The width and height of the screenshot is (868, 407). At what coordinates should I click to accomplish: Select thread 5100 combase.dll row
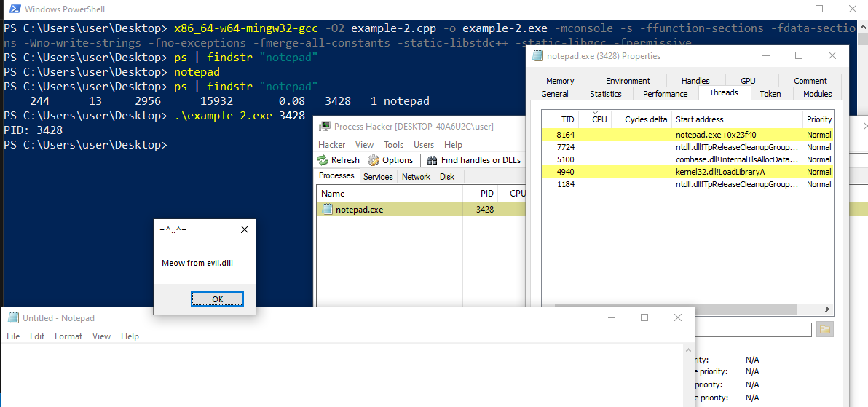687,159
